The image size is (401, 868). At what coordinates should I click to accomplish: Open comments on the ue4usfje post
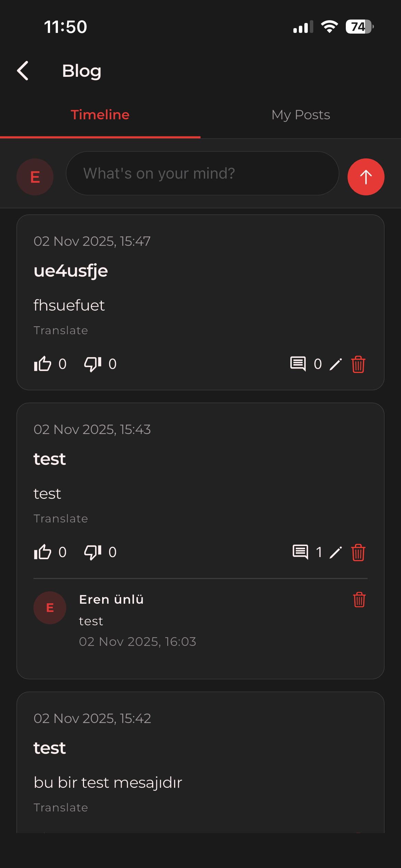pos(298,364)
